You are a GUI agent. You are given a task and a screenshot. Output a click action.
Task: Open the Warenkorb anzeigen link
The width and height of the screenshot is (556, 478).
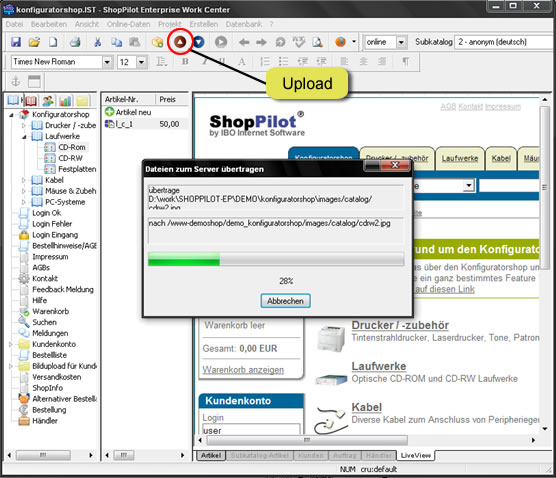(x=243, y=370)
